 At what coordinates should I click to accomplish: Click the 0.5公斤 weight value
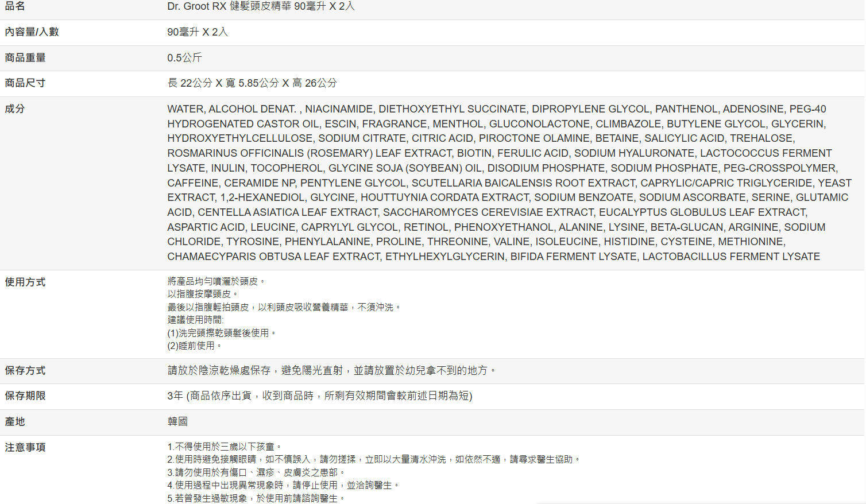coord(184,58)
